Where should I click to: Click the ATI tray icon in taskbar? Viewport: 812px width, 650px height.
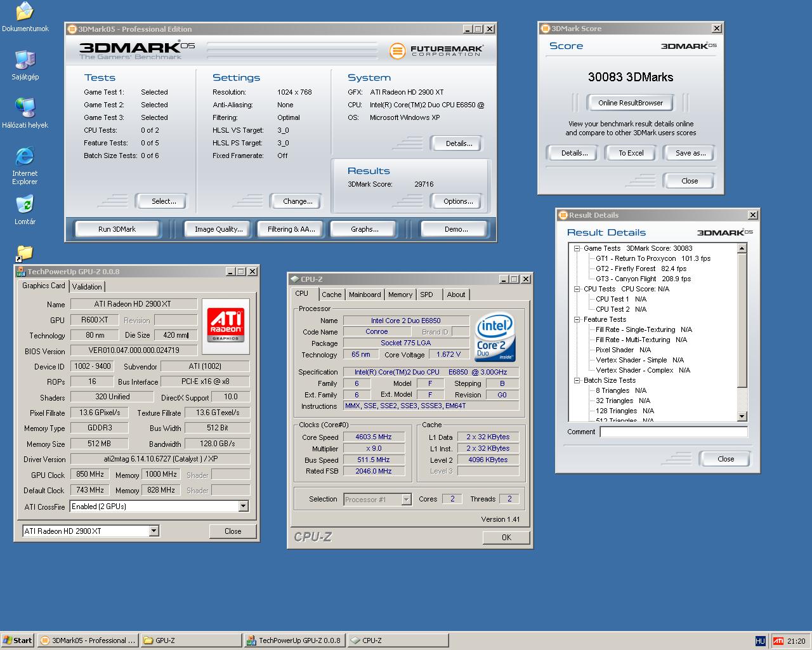[778, 641]
